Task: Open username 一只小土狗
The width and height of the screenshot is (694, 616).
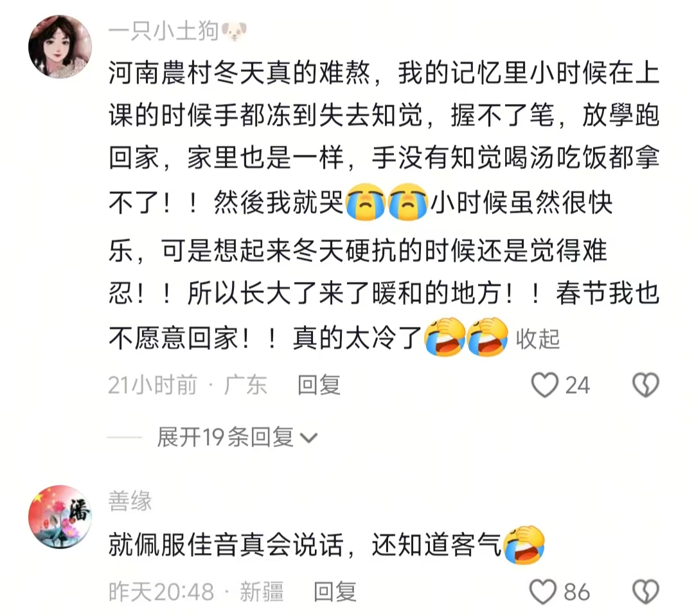Action: tap(163, 32)
